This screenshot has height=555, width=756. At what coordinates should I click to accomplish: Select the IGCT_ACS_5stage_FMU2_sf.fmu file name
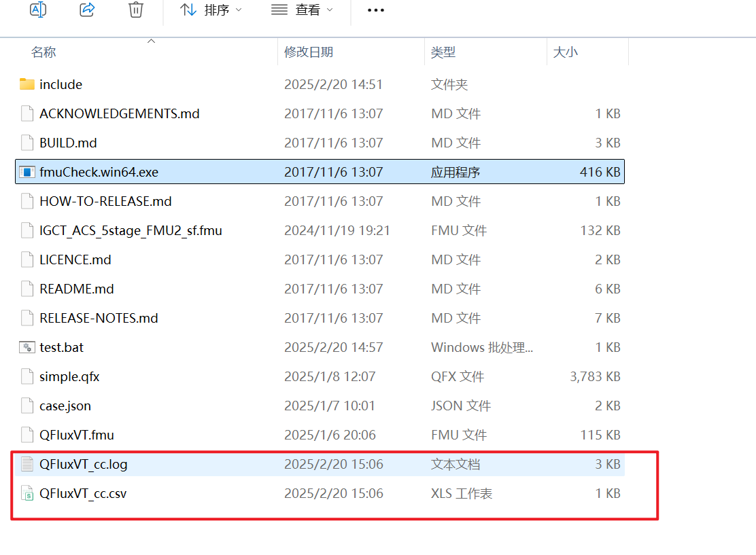point(131,231)
